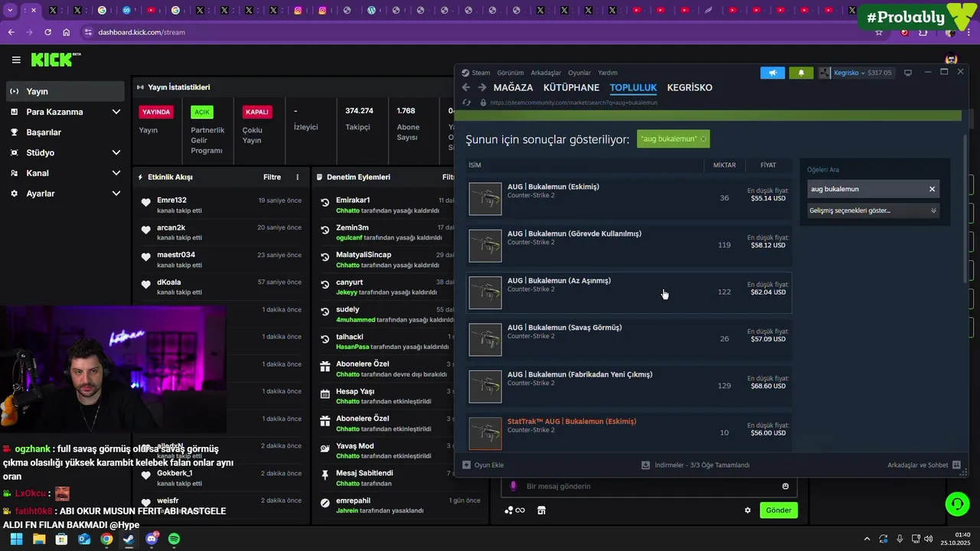The image size is (980, 551).
Task: Open Chrome from taskbar
Action: (x=106, y=539)
